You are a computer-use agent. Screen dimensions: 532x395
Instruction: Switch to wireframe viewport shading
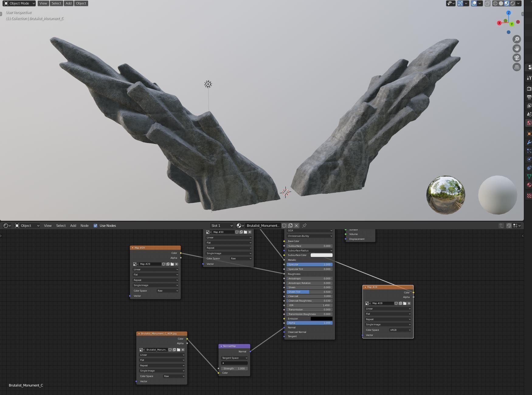[x=495, y=3]
